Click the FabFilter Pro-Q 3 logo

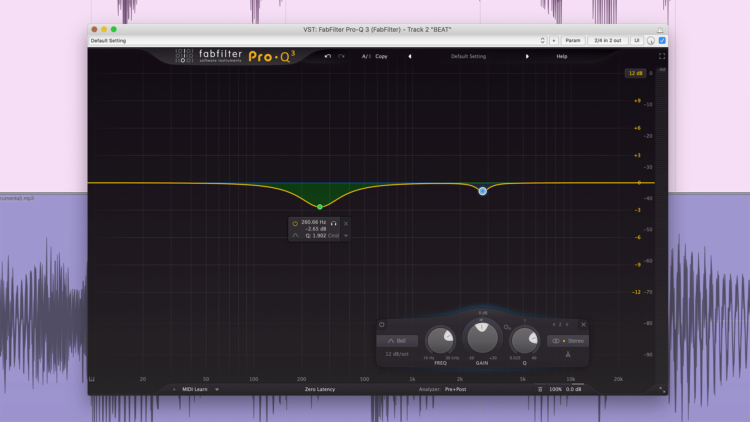[x=235, y=56]
